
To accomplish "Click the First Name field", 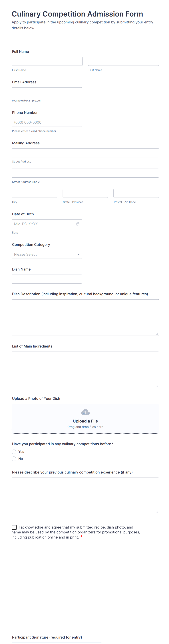I will pos(47,61).
